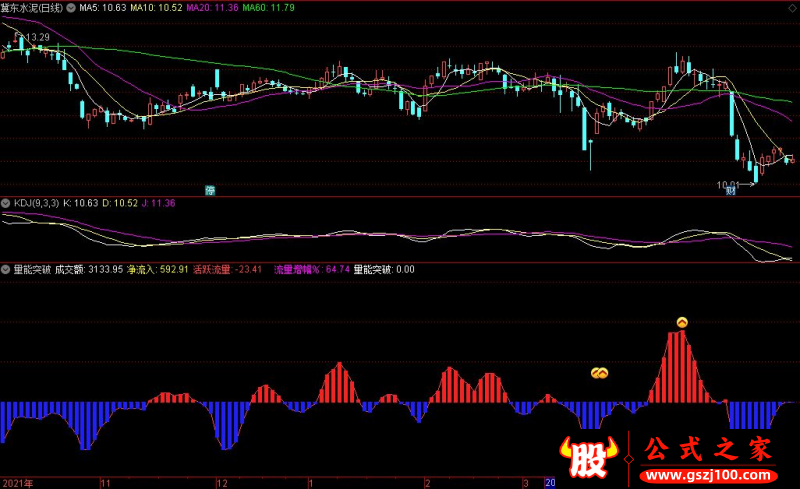The image size is (800, 489).
Task: Click the highlighted 20 date marker on the timeline
Action: [550, 483]
